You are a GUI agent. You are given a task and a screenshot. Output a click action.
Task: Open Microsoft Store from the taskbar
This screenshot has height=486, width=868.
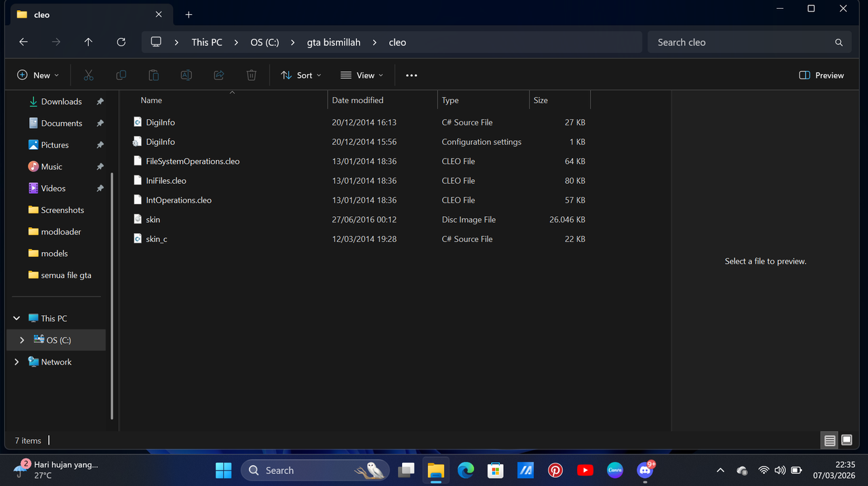(496, 470)
